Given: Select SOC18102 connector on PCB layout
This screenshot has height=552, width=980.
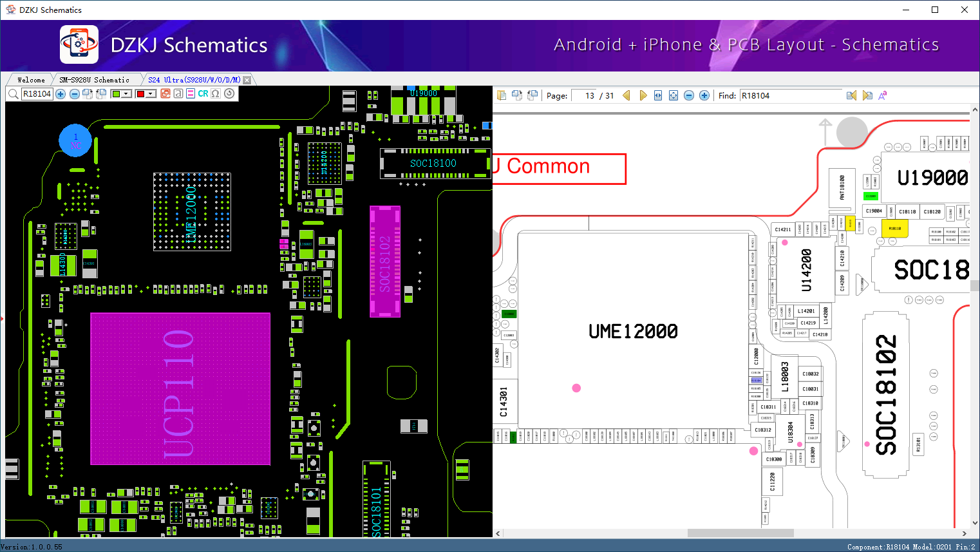Looking at the screenshot, I should point(385,262).
